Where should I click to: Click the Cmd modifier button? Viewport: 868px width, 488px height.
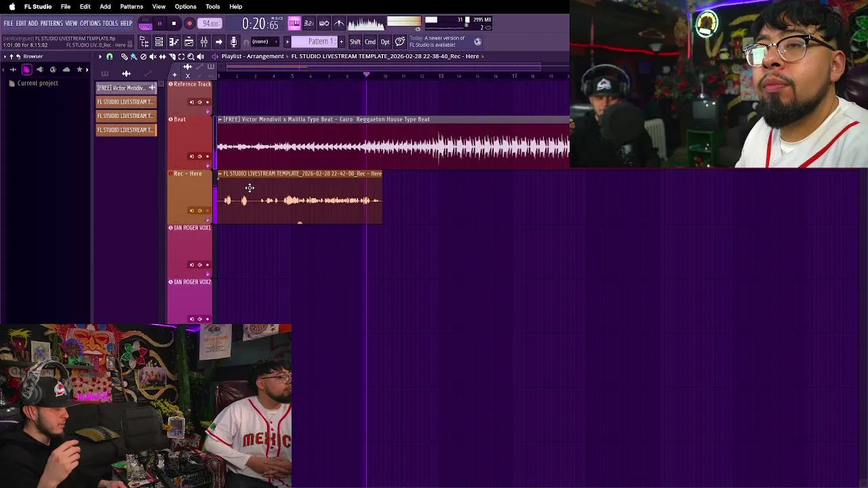[x=370, y=42]
